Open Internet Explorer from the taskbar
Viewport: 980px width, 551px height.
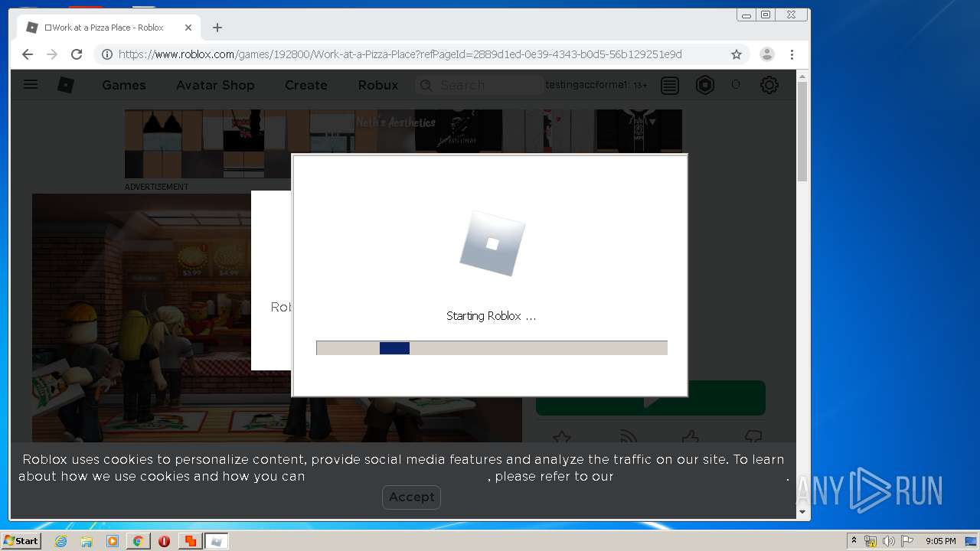point(60,541)
